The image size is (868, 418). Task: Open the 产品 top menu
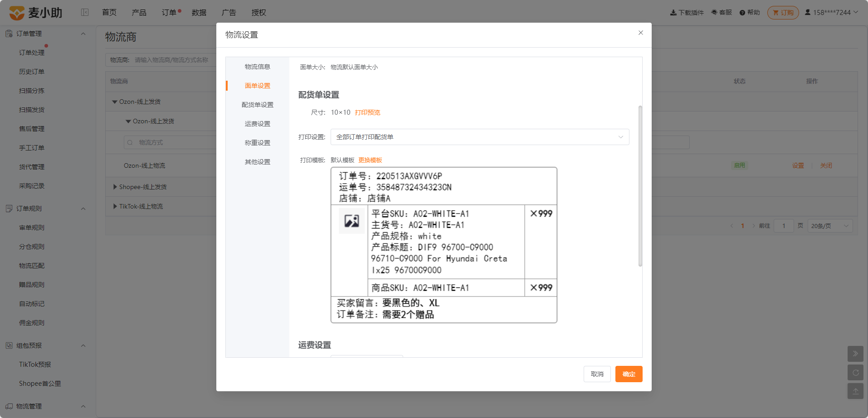139,13
